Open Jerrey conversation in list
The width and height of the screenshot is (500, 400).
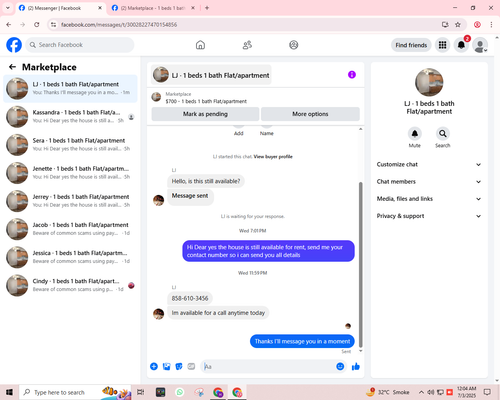[70, 201]
